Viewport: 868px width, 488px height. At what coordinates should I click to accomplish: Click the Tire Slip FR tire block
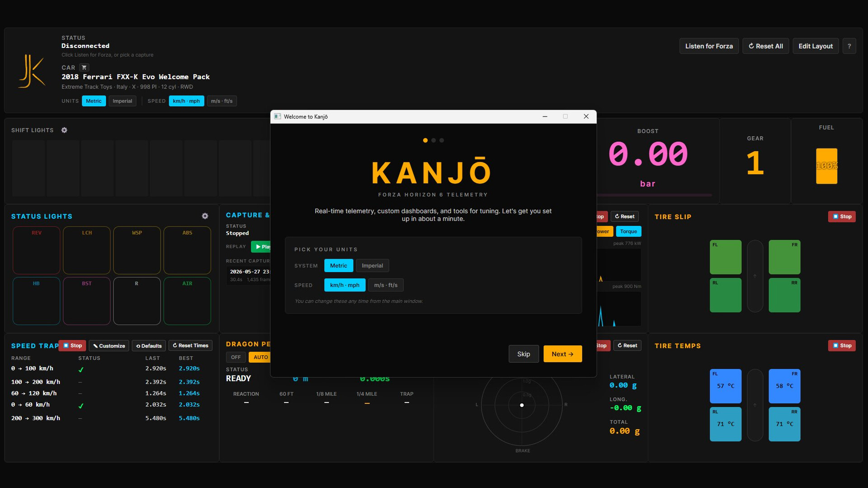(x=784, y=257)
